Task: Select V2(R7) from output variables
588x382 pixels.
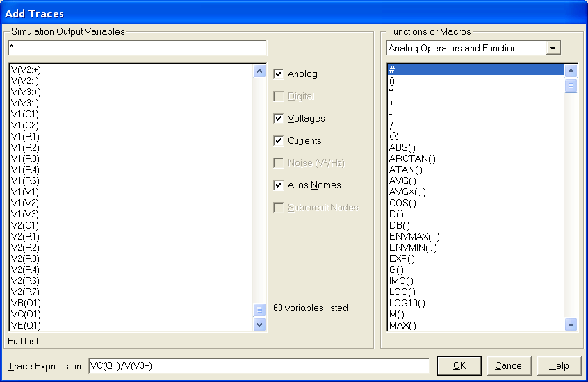Action: click(25, 292)
